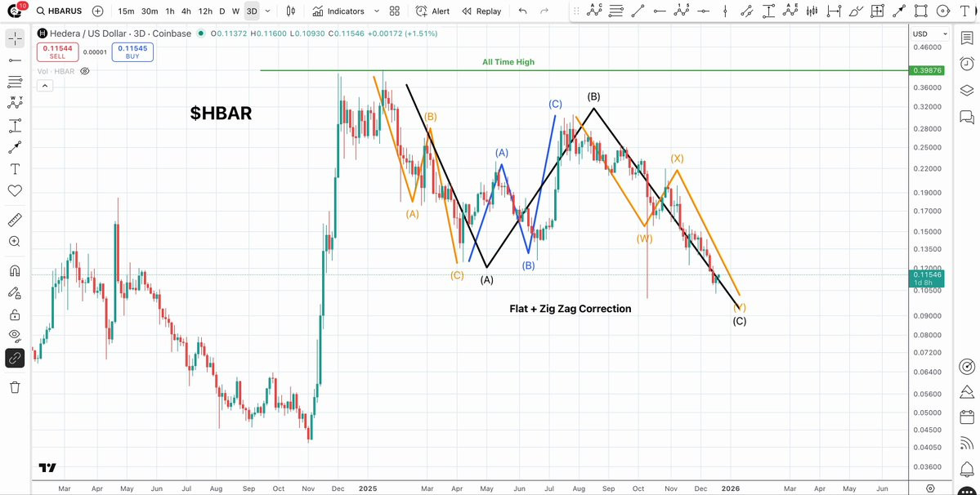Expand the favorite indicators dropdown arrow
This screenshot has width=980, height=495.
(376, 11)
